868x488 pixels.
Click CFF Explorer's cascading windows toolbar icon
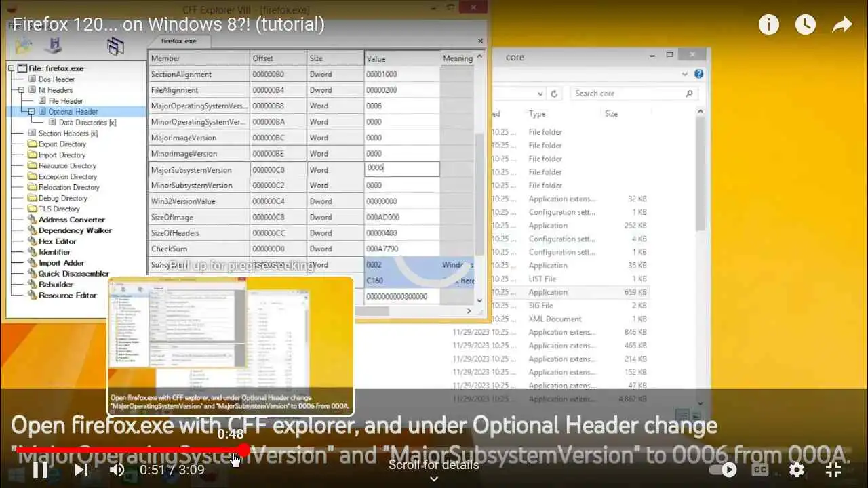point(116,45)
